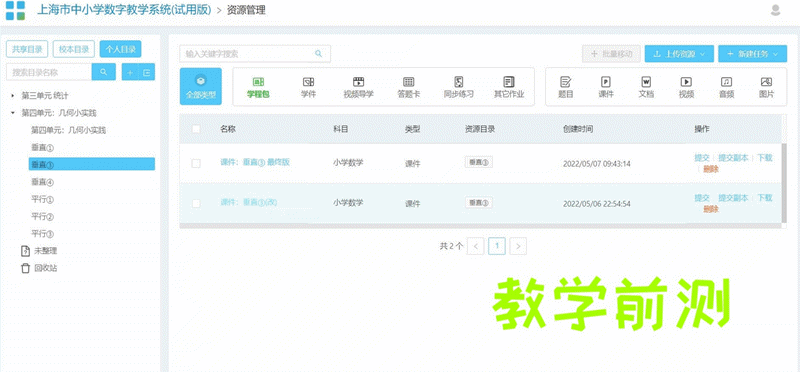Filter resources by 音频
This screenshot has width=800, height=372.
(727, 87)
